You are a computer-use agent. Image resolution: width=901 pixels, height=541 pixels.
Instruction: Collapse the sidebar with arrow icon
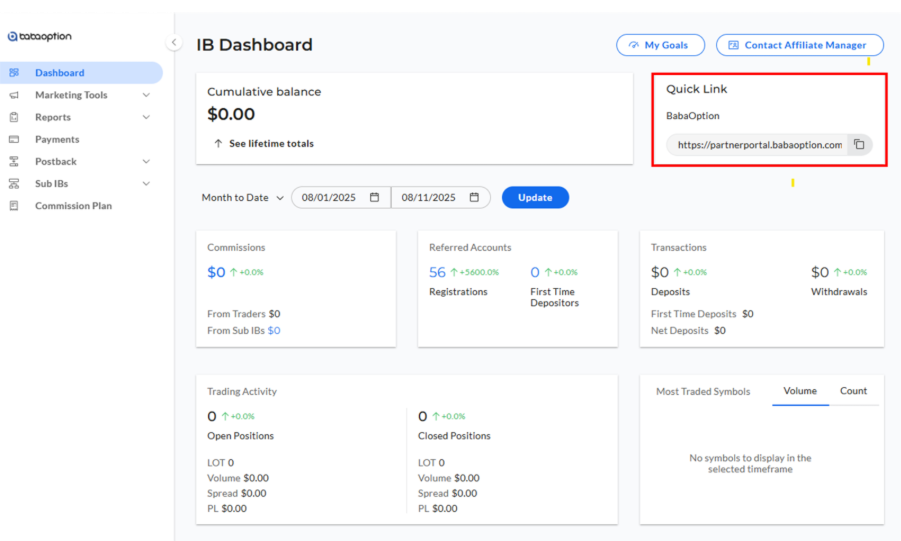click(x=174, y=43)
